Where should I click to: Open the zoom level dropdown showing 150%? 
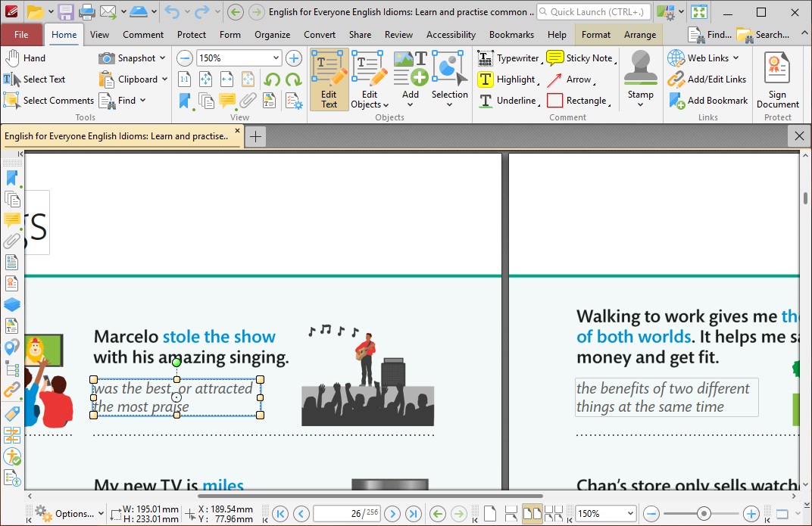click(x=275, y=58)
